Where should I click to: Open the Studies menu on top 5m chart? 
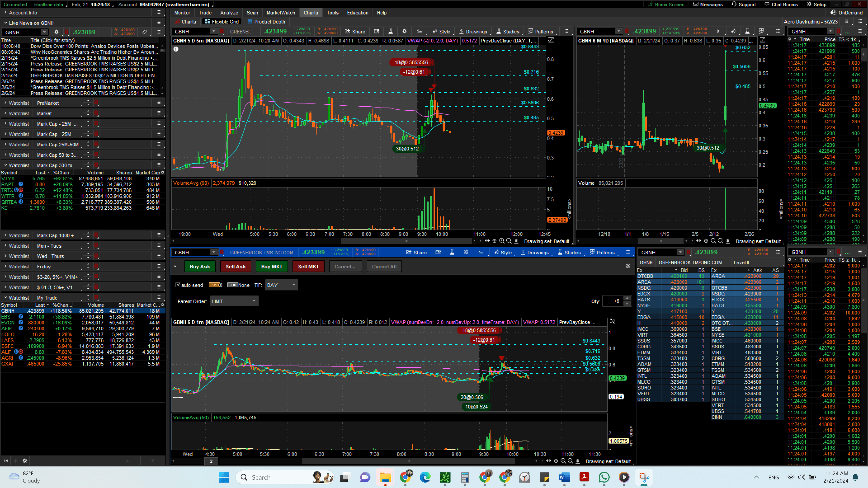tap(508, 31)
